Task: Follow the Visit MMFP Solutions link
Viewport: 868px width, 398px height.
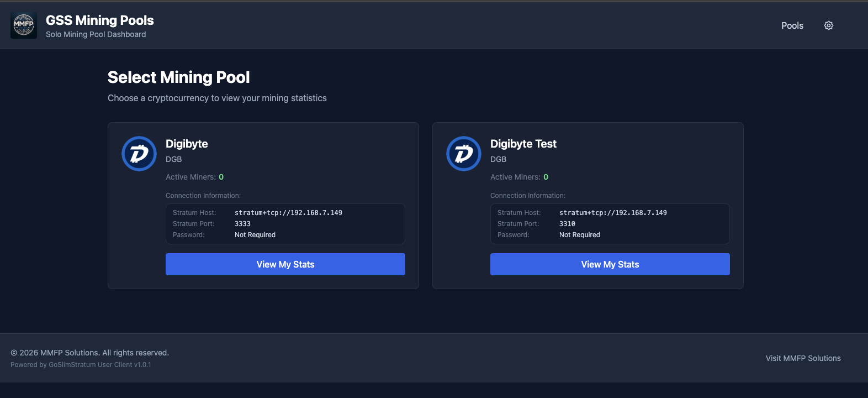Action: pos(803,358)
